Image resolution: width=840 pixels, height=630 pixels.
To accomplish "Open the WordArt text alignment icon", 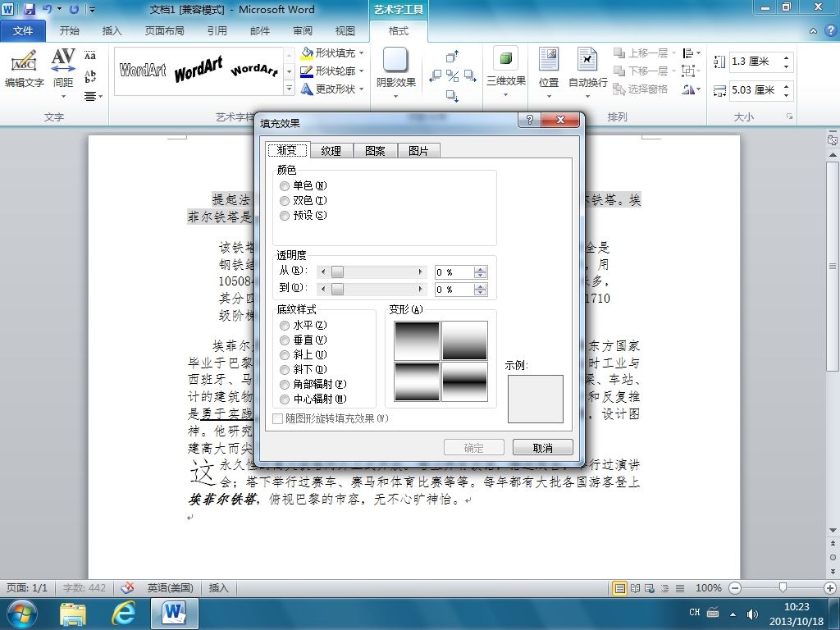I will 93,97.
